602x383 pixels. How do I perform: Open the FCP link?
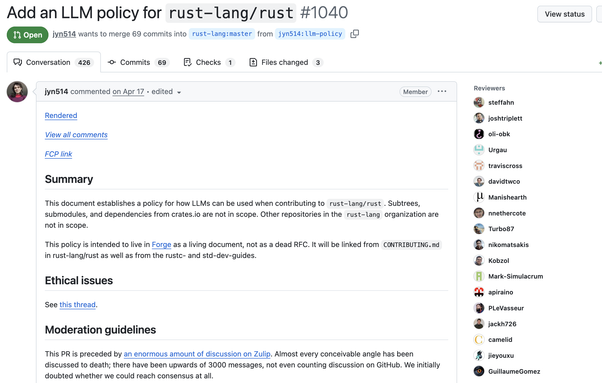click(x=58, y=154)
